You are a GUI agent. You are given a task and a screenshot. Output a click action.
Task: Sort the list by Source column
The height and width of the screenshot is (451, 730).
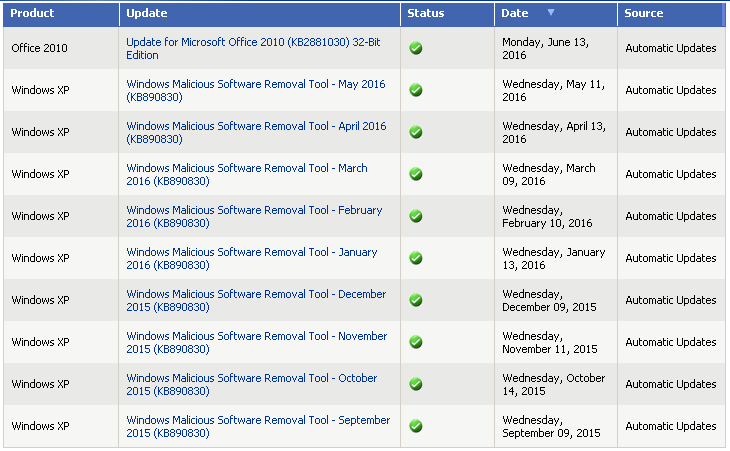(643, 14)
